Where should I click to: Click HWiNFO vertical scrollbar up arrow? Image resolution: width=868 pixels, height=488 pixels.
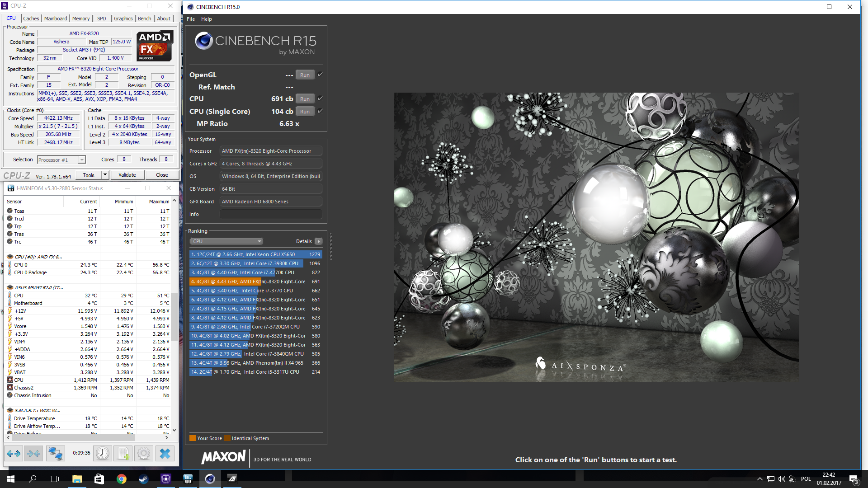174,201
